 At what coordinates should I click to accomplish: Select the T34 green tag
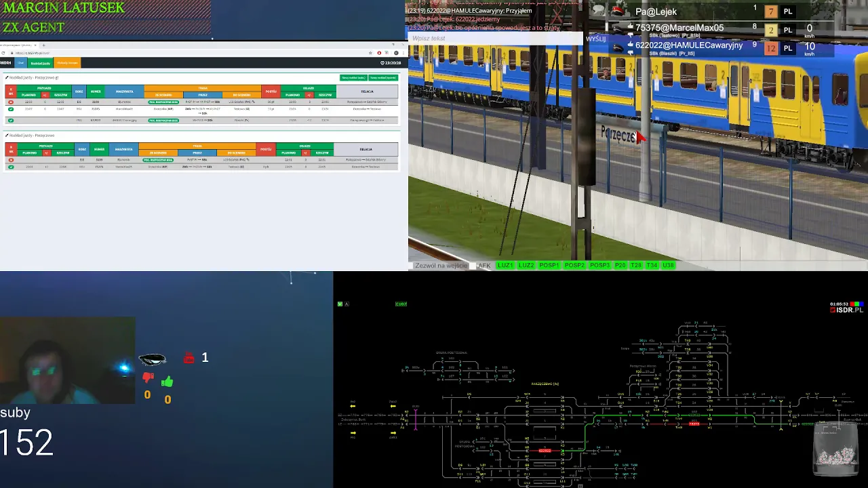[x=652, y=266]
